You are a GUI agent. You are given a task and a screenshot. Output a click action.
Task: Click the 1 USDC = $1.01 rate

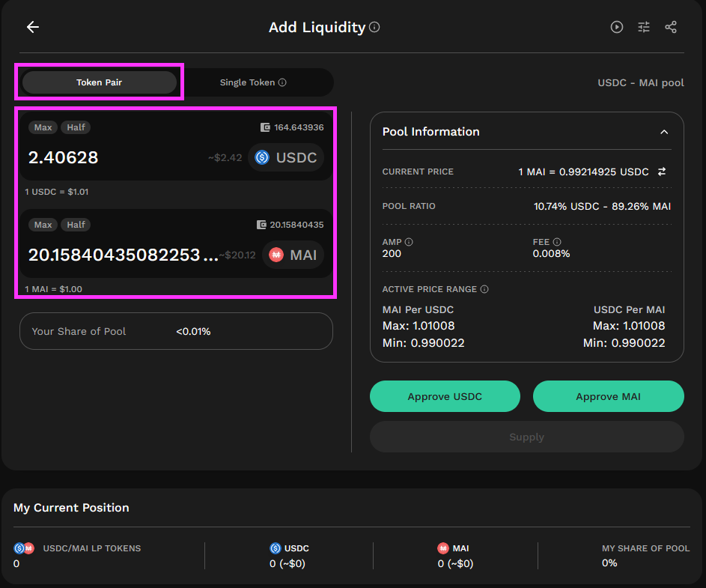point(56,192)
